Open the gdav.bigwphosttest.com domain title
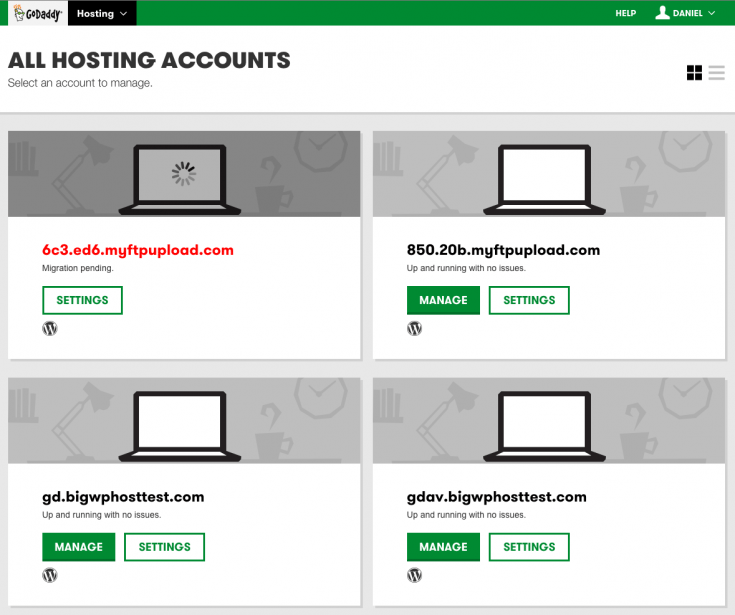The image size is (735, 615). click(x=496, y=497)
